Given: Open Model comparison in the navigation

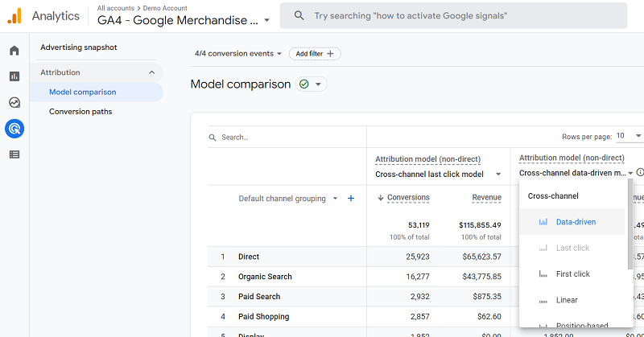Looking at the screenshot, I should (97, 92).
